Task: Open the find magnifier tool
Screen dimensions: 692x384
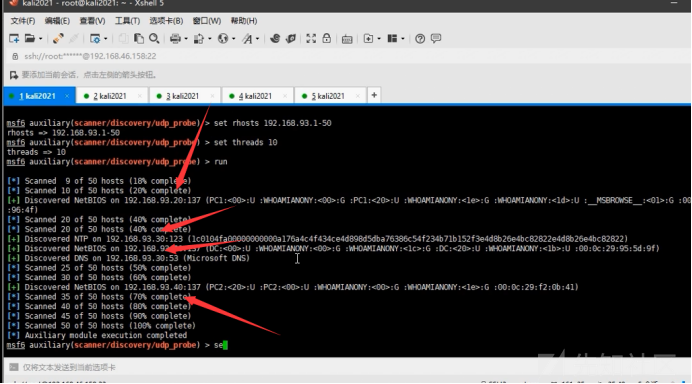Action: pos(154,39)
